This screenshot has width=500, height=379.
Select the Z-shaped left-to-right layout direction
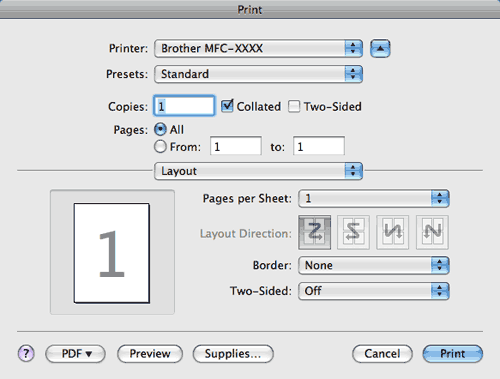click(x=315, y=232)
